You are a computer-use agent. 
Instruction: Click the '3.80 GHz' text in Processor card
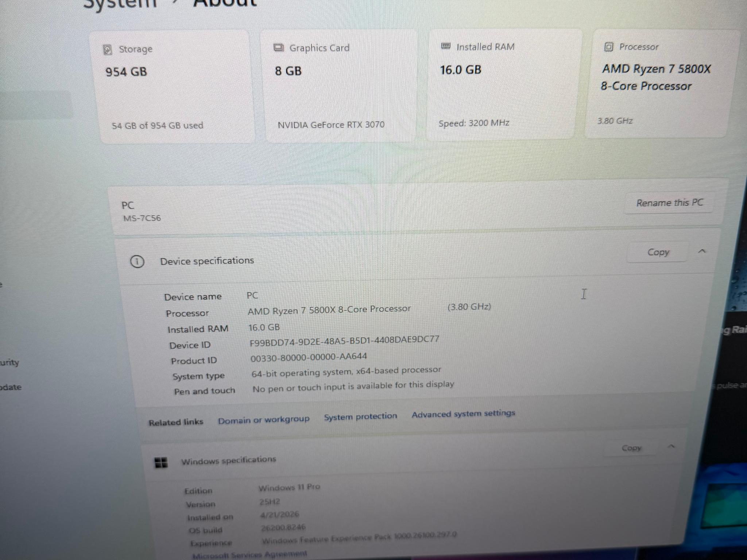point(615,121)
